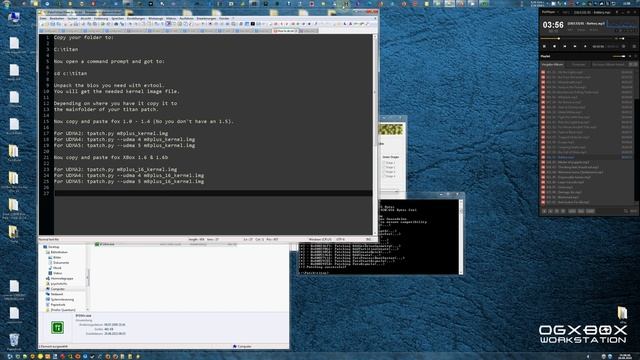Screen dimensions: 640x360
Task: Select Bilder in Explorer tree
Action: 57,258
